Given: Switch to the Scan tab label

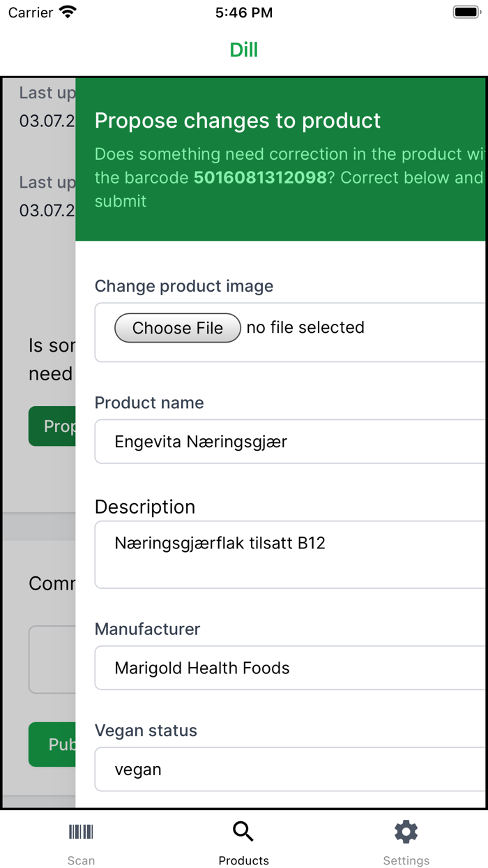Looking at the screenshot, I should pyautogui.click(x=81, y=860).
